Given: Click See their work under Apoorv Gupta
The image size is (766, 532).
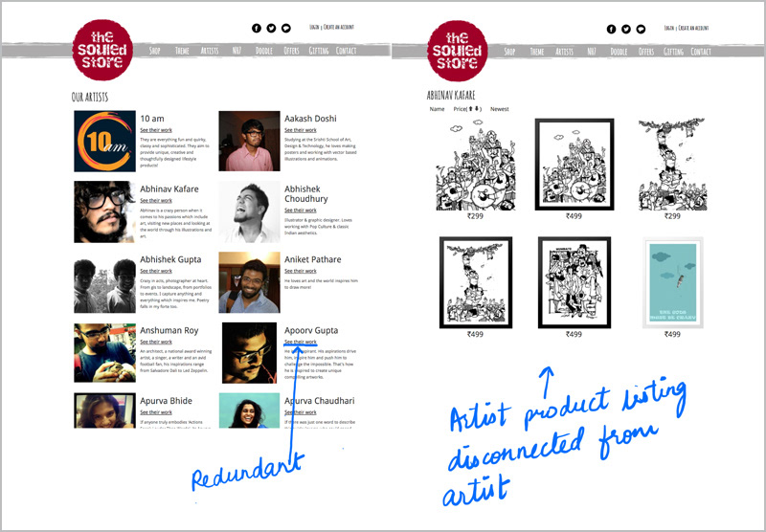Looking at the screenshot, I should coord(301,342).
